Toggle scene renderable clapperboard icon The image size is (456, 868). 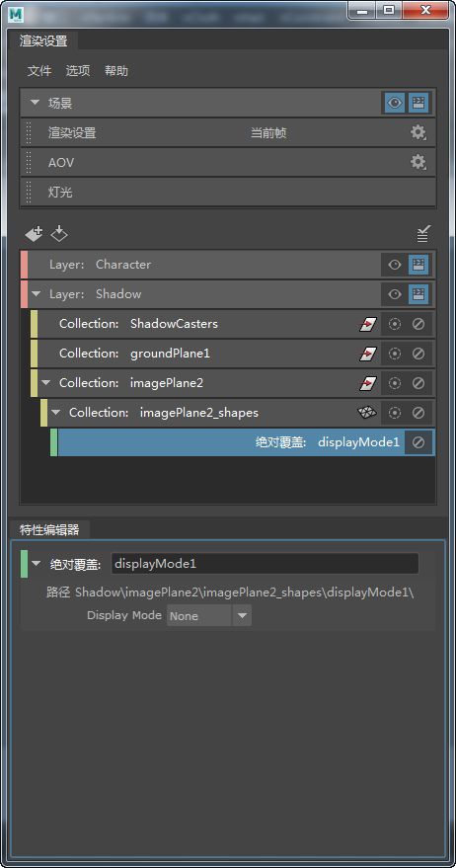pos(418,103)
